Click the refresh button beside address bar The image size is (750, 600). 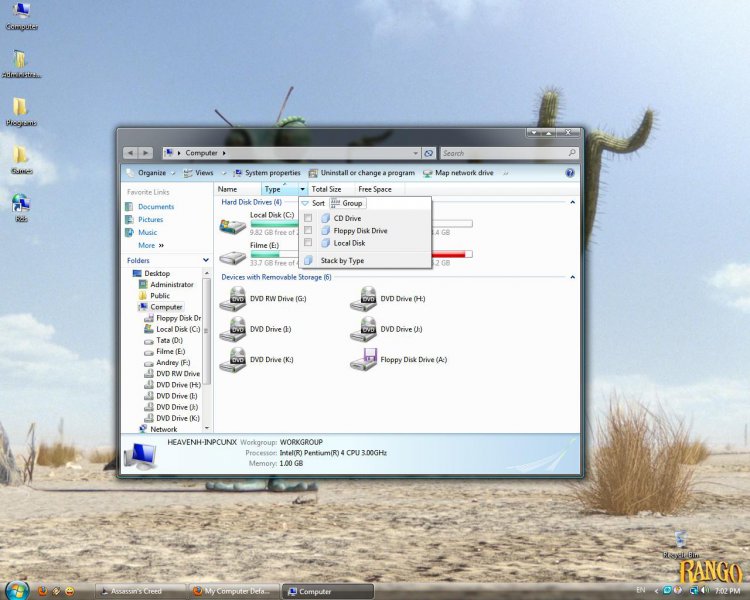pos(429,153)
